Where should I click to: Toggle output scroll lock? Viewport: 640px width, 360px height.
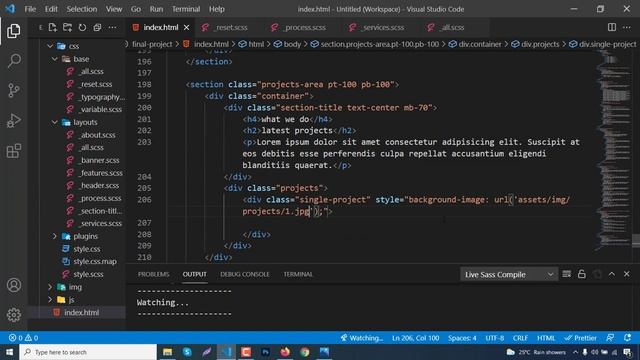[582, 274]
